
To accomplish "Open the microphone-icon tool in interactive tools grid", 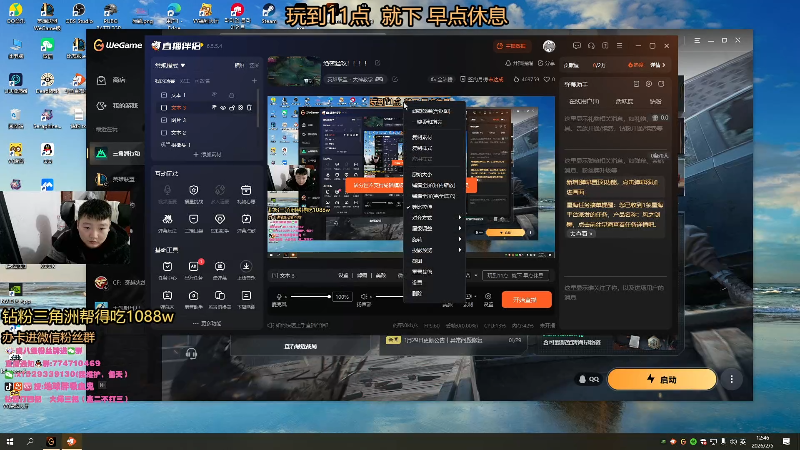I will pyautogui.click(x=167, y=190).
